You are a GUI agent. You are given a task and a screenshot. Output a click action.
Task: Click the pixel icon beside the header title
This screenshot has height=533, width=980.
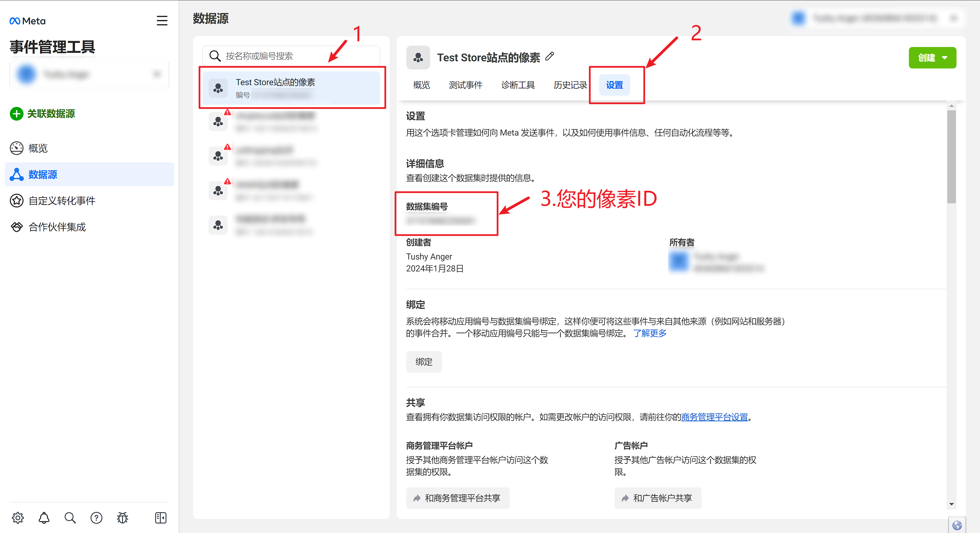click(418, 58)
